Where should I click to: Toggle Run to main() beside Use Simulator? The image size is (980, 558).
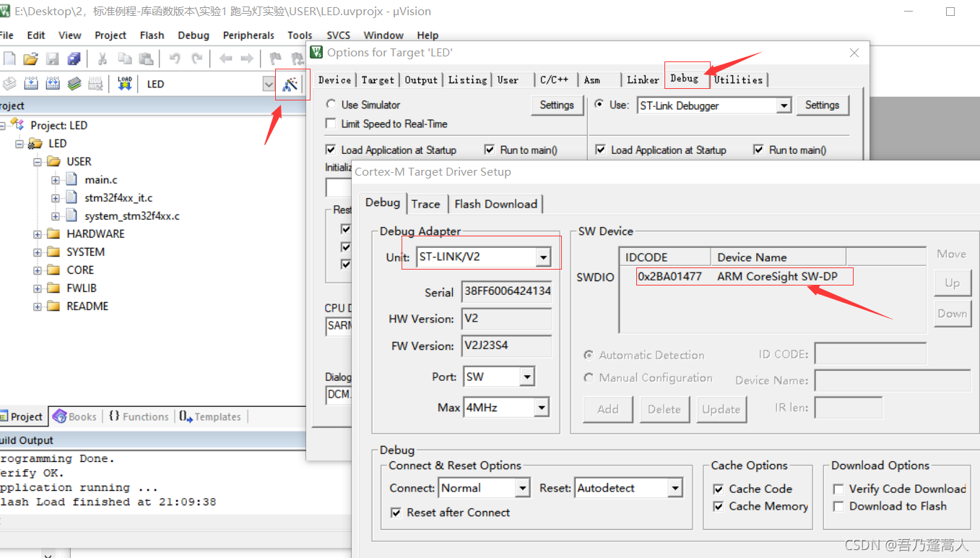tap(490, 150)
